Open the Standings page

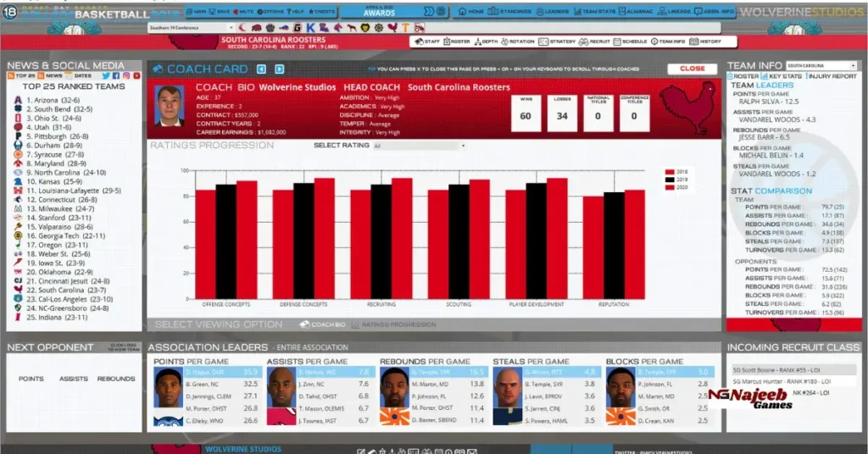coord(509,13)
